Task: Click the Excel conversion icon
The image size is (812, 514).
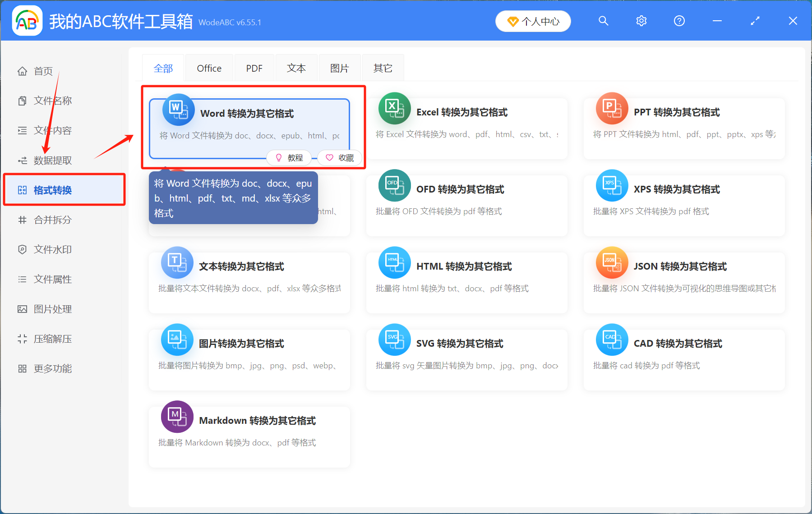Action: (x=394, y=109)
